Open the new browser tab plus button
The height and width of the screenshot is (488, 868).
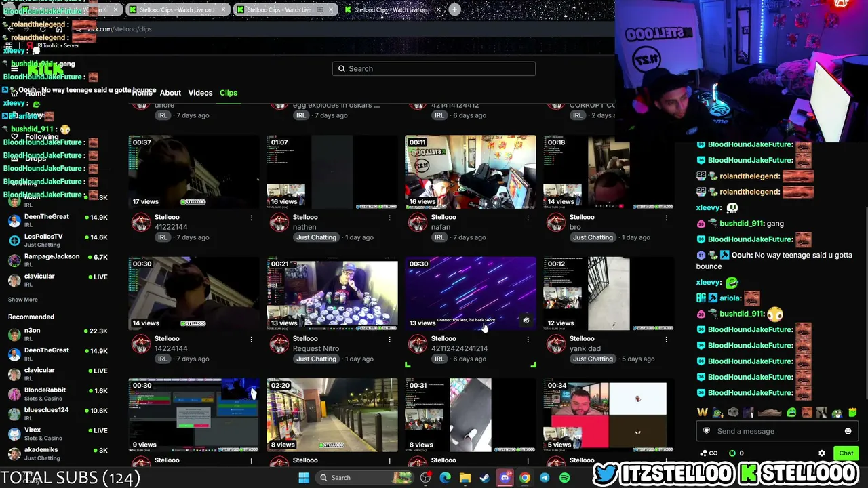pyautogui.click(x=454, y=9)
